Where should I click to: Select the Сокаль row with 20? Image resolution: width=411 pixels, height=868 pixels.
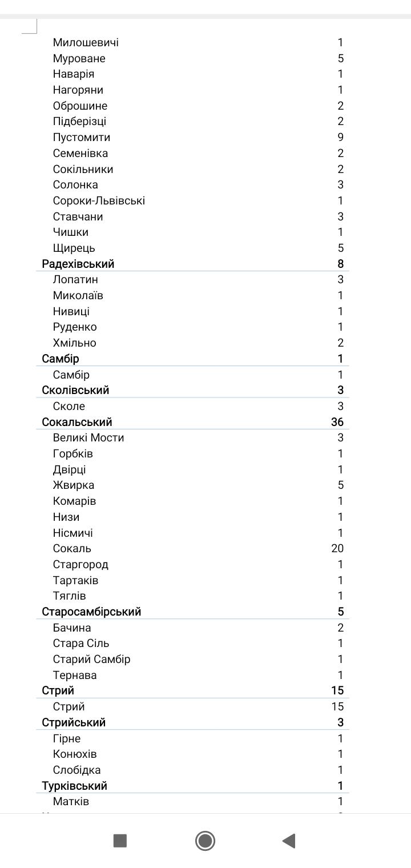point(72,549)
